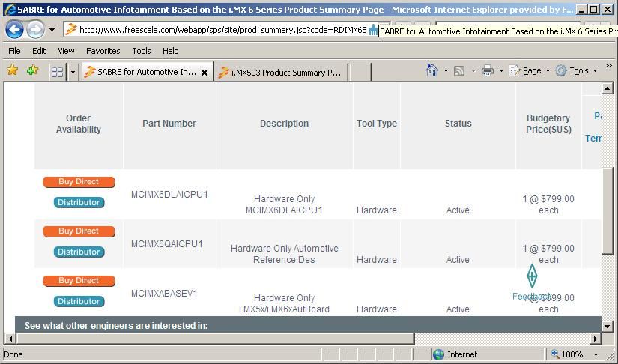The width and height of the screenshot is (618, 364).
Task: Open the View menu
Action: point(66,51)
